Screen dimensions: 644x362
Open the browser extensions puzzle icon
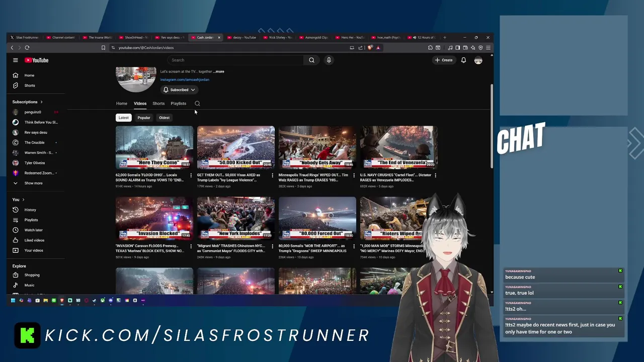pos(430,48)
